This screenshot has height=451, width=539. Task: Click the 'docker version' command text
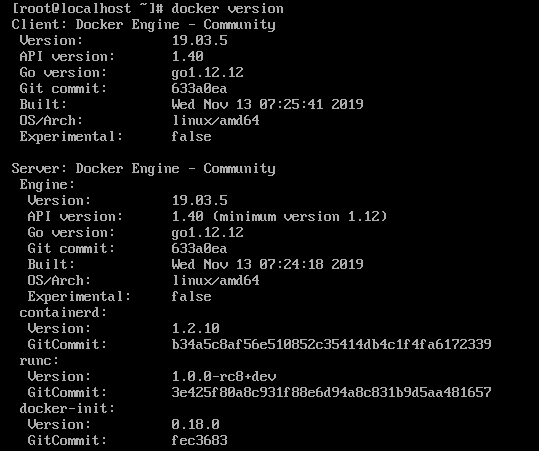tap(227, 9)
